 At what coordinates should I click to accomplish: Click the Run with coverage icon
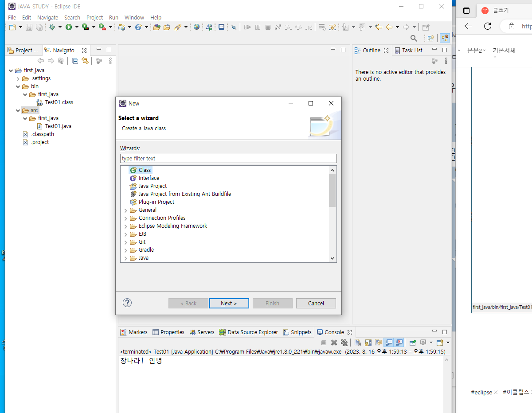pos(85,27)
